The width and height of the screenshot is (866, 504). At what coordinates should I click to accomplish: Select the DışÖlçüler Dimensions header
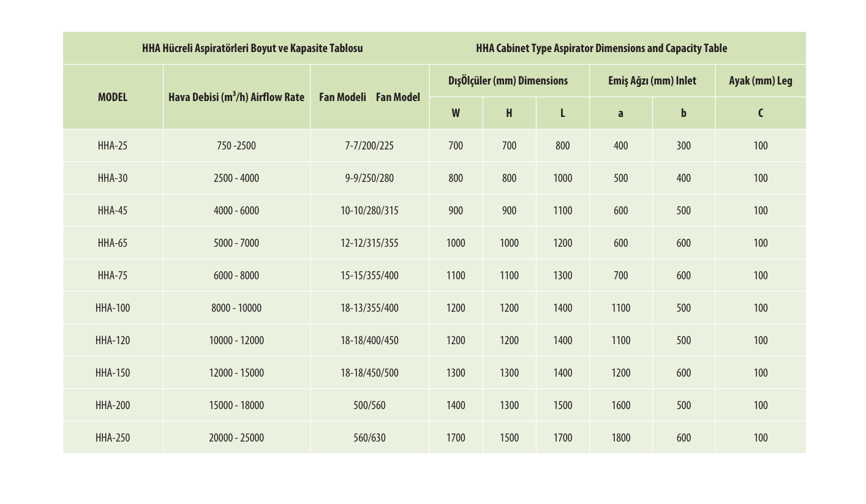pyautogui.click(x=508, y=81)
